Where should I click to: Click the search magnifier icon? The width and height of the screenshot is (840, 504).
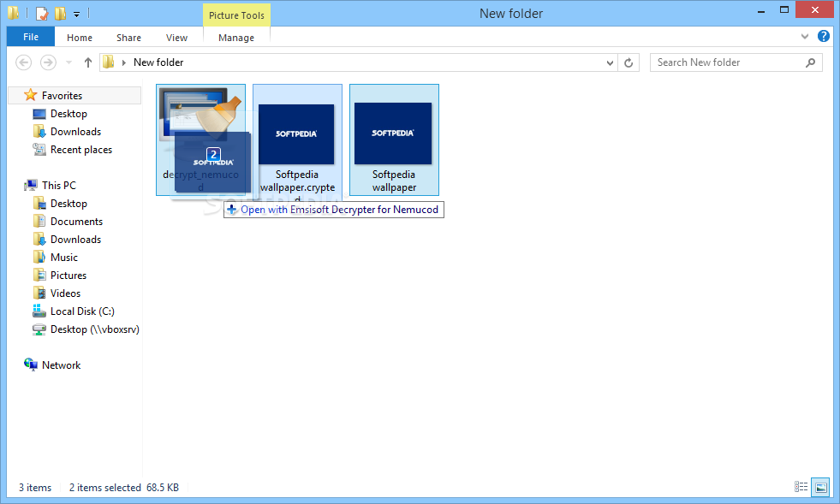click(811, 62)
